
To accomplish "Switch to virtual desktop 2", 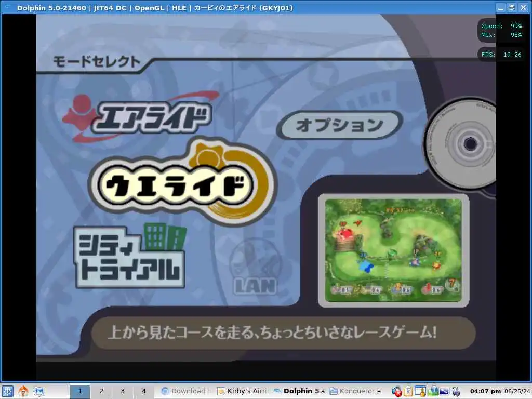I will 101,391.
